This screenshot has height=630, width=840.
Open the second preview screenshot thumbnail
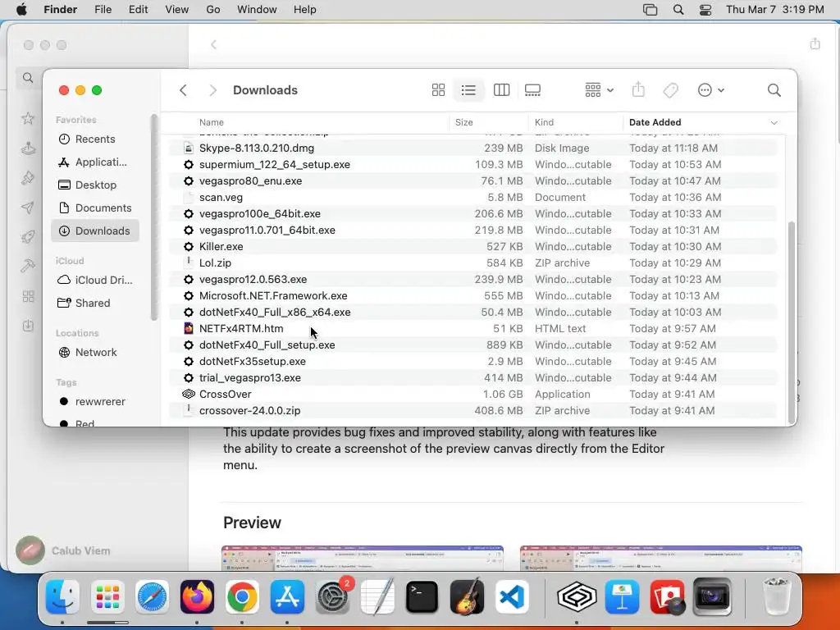click(x=660, y=558)
